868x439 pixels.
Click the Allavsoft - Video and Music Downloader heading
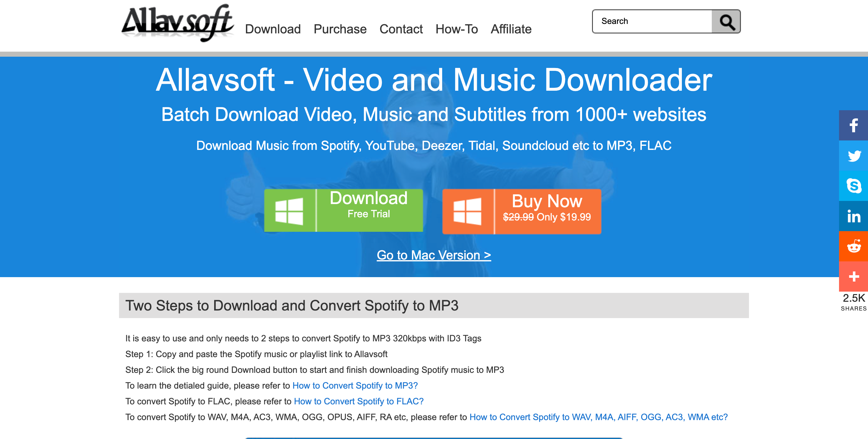(434, 80)
